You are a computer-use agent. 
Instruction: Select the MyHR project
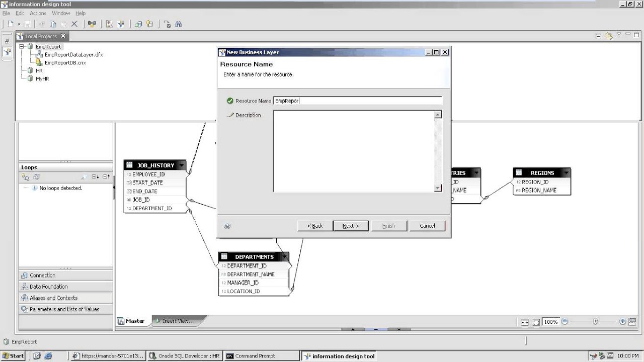click(42, 79)
